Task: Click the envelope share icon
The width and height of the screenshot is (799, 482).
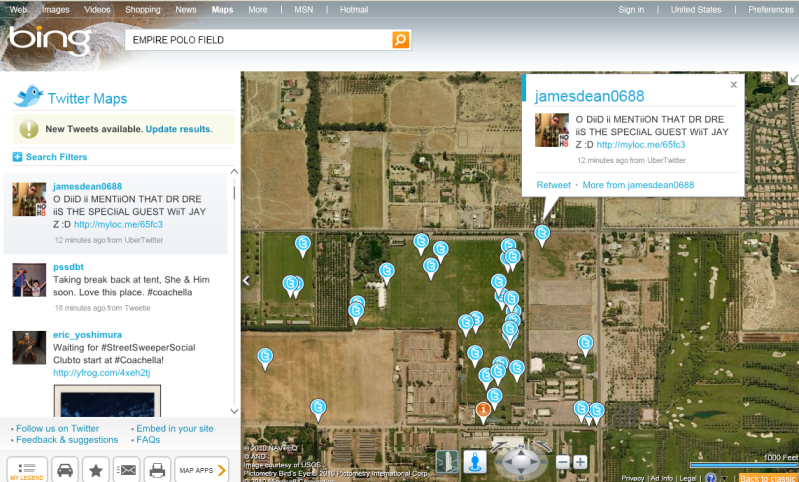Action: pyautogui.click(x=126, y=470)
